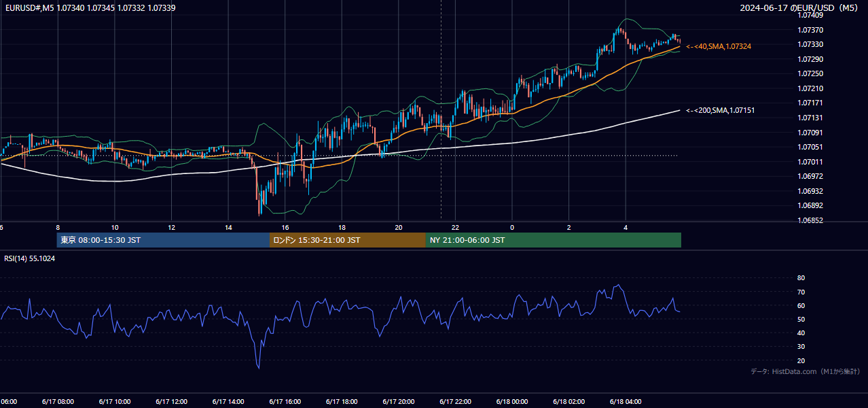The height and width of the screenshot is (408, 868).
Task: Click price axis label 1.07091
Action: 810,133
